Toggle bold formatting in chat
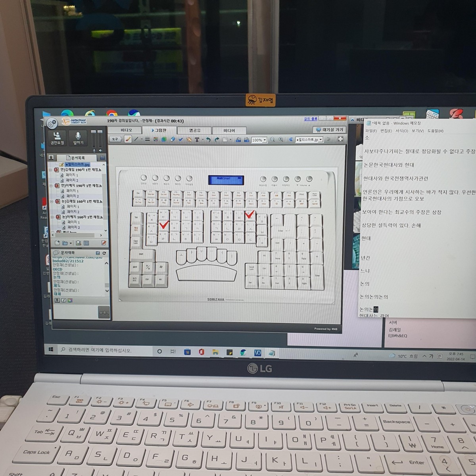 pos(57,300)
